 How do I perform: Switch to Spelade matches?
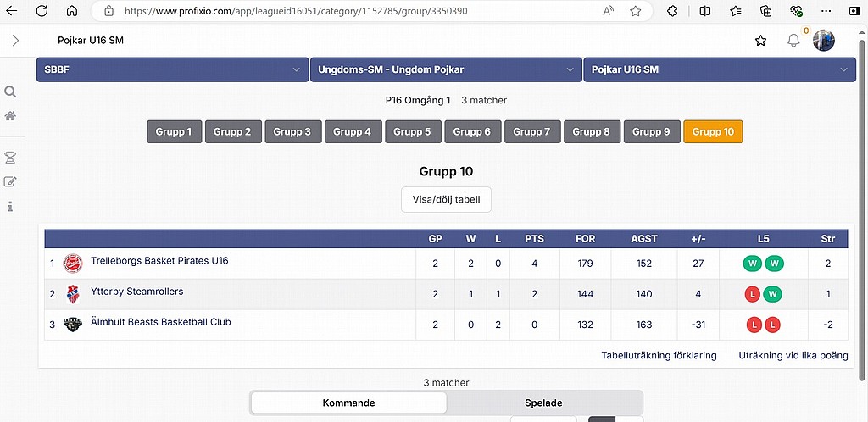pos(545,403)
